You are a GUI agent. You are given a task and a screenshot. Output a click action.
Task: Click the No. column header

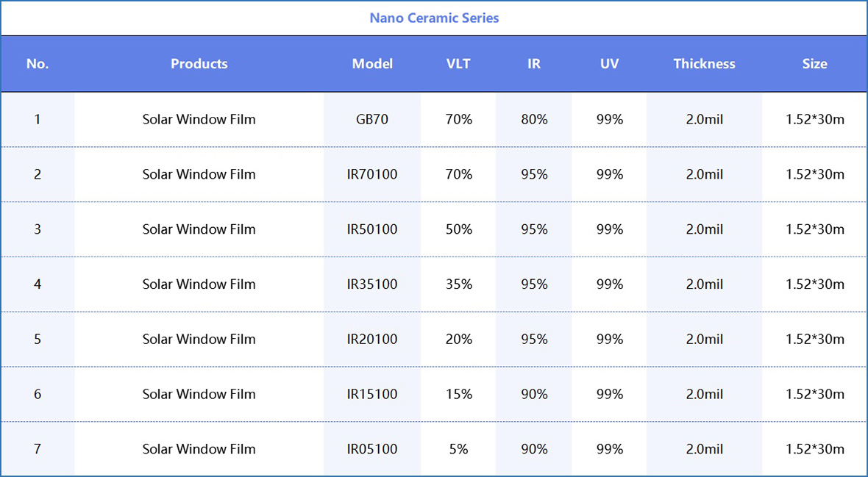click(38, 64)
